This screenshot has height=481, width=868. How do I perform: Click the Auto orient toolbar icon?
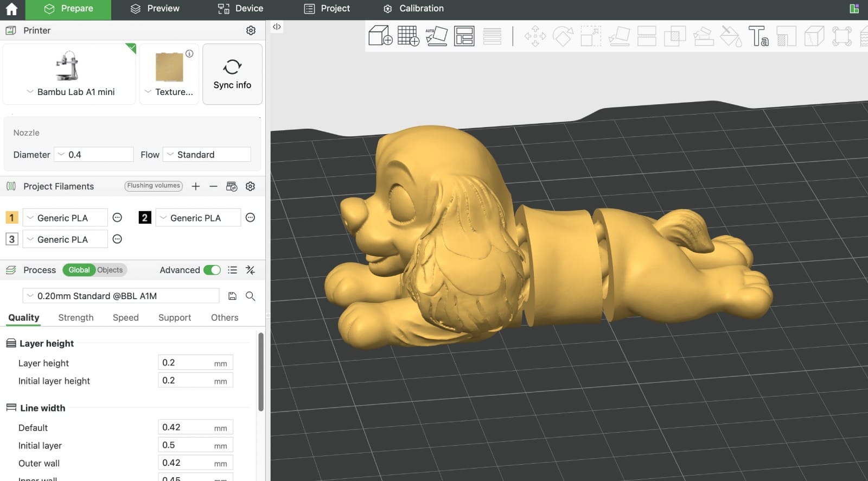(x=436, y=36)
